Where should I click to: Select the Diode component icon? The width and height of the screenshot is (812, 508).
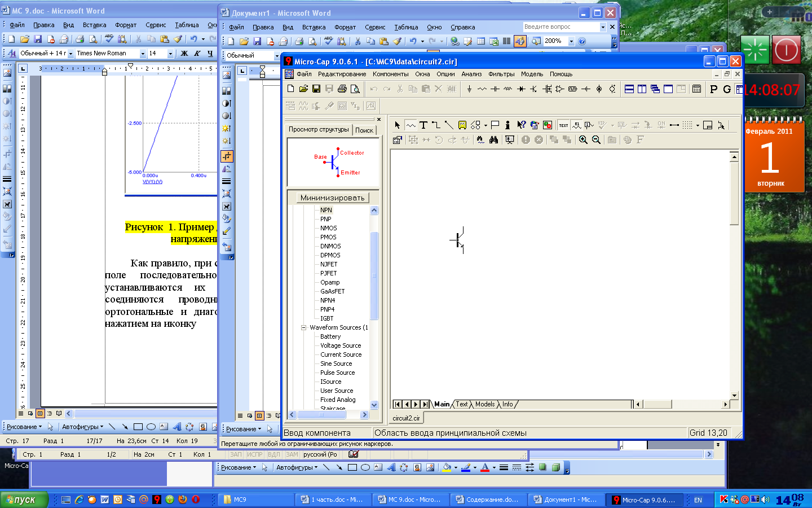click(x=521, y=89)
